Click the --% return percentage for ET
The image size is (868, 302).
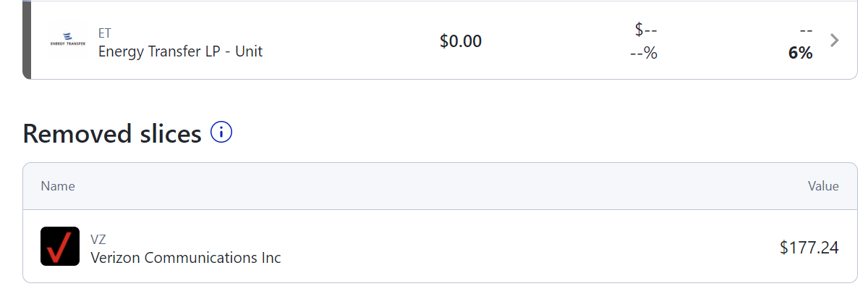pos(644,53)
